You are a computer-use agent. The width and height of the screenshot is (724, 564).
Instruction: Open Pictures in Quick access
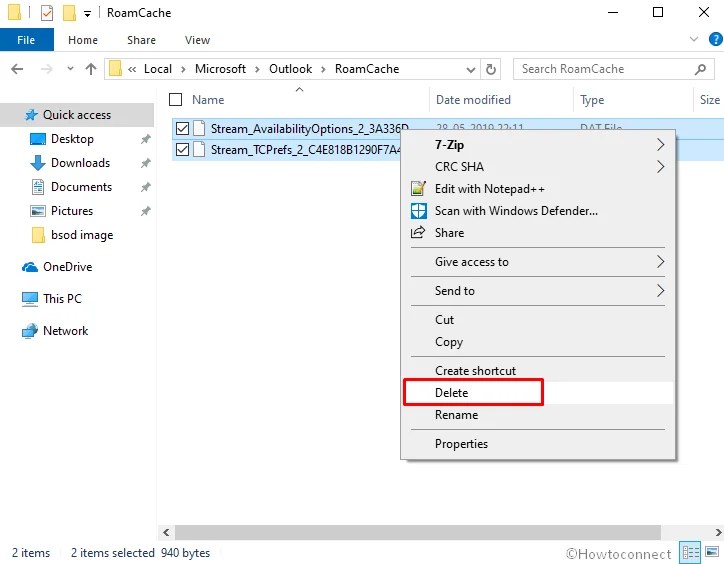pyautogui.click(x=72, y=211)
